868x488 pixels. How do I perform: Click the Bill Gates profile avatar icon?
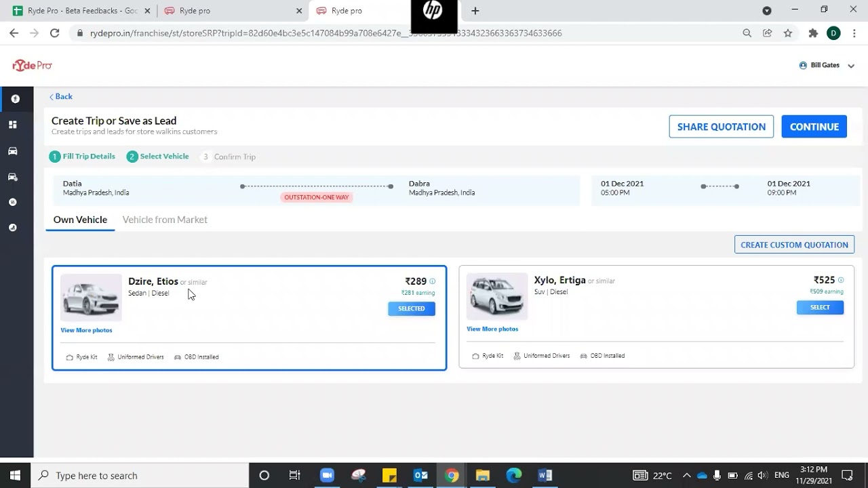[x=803, y=65]
